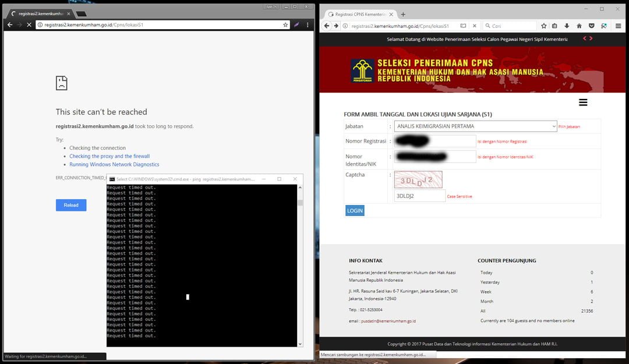Bookmark the page with Chrome's star icon

tap(285, 25)
